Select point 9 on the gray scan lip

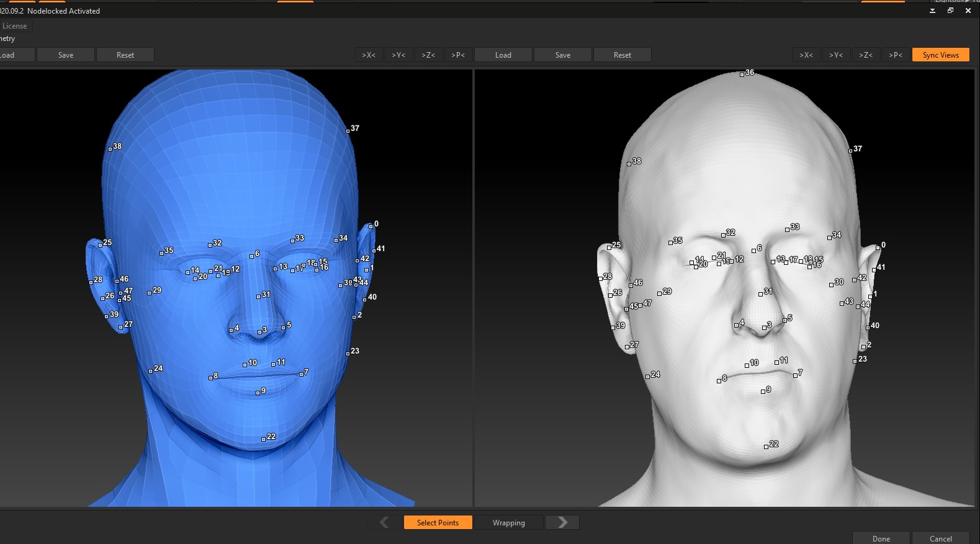click(x=763, y=392)
